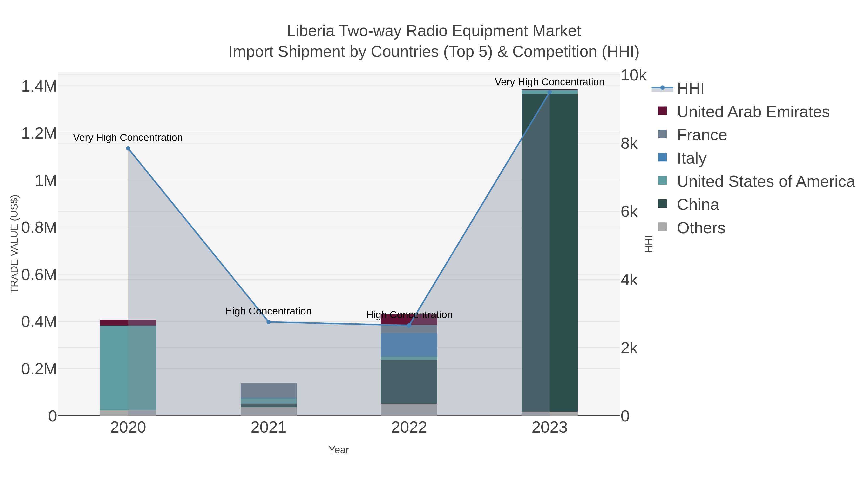Click the 2023 HHI data point
Screen dimensions: 868x488
[x=549, y=92]
